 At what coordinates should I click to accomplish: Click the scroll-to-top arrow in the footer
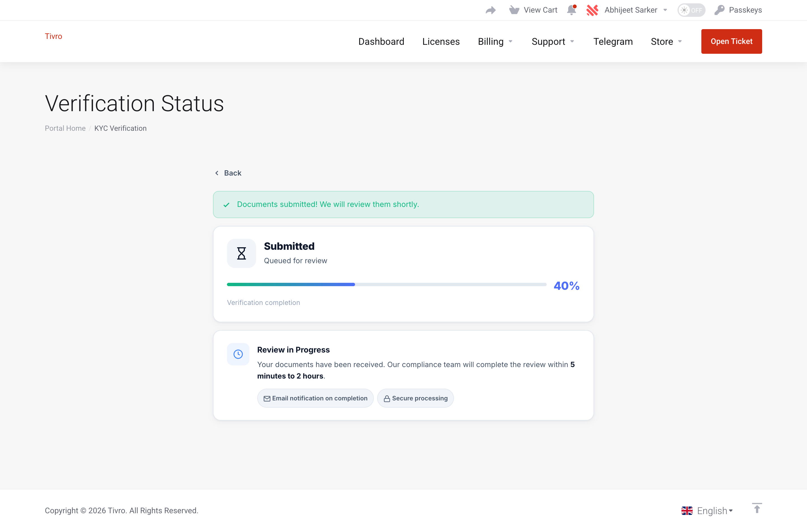click(x=757, y=508)
